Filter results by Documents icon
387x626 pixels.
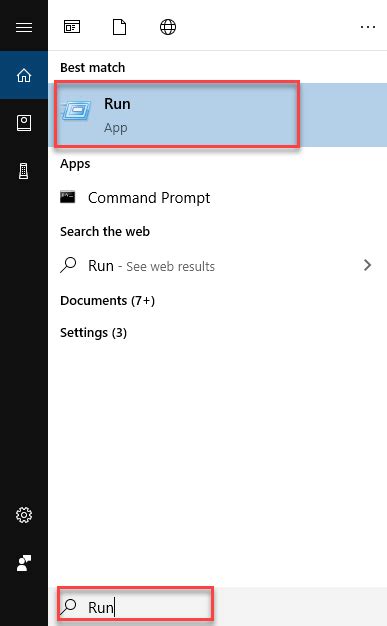[x=119, y=27]
